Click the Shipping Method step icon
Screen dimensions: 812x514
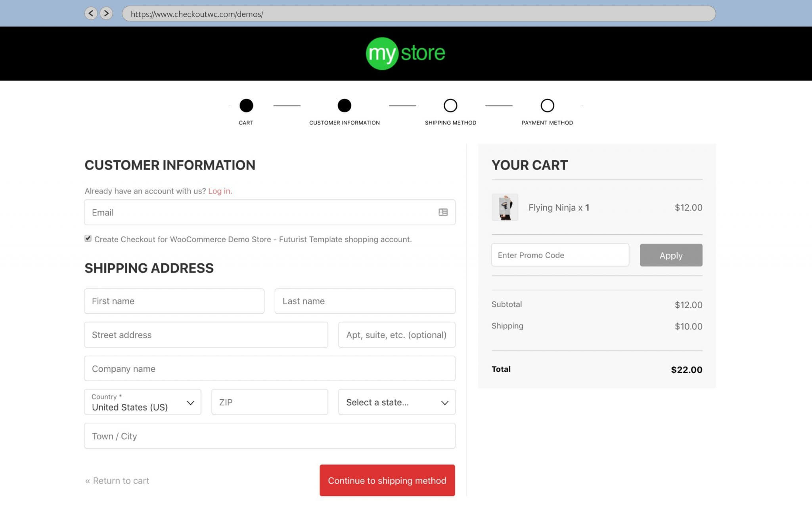[x=450, y=105]
